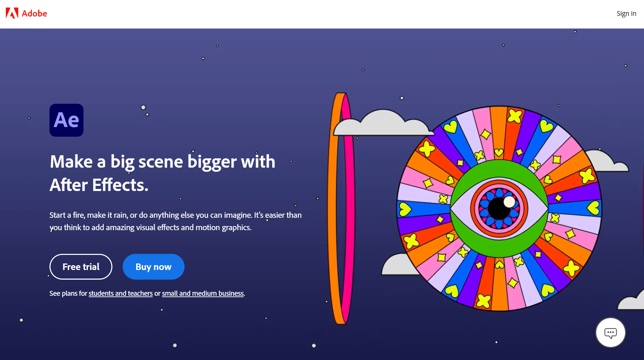Click the Adobe wordmark text in the header

34,13
